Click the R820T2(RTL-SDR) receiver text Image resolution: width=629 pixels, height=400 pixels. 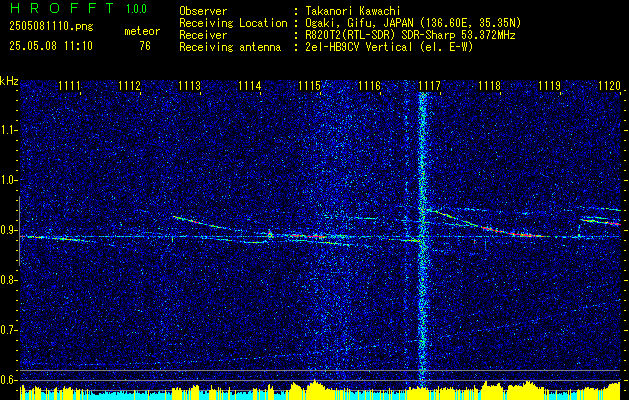pos(410,35)
